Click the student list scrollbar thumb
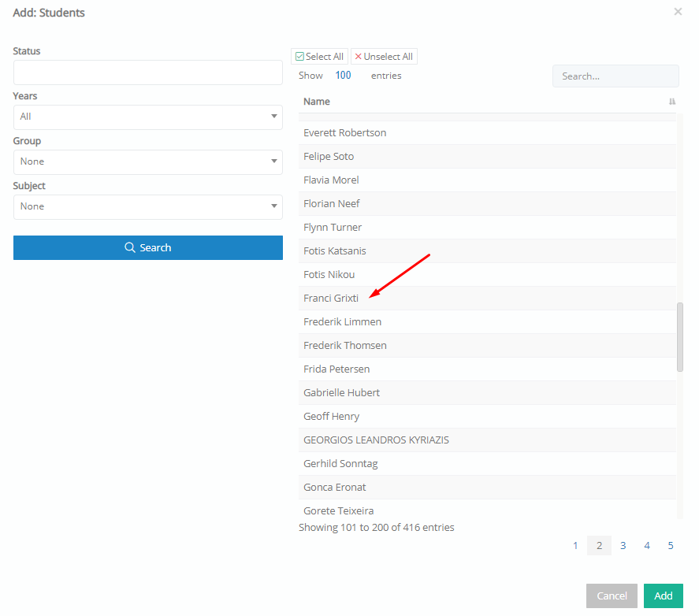Viewport: 699px width, 616px height. click(x=680, y=337)
